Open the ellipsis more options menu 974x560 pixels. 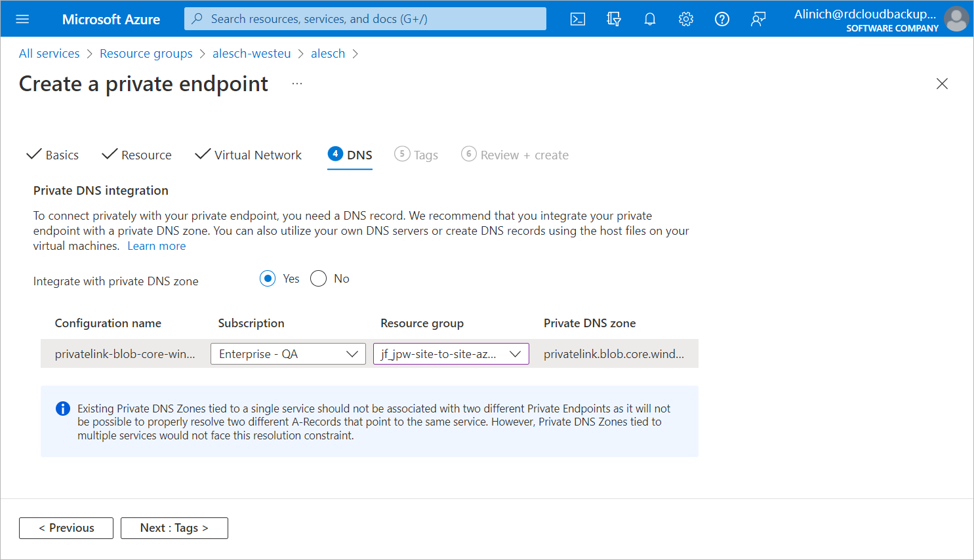tap(297, 84)
